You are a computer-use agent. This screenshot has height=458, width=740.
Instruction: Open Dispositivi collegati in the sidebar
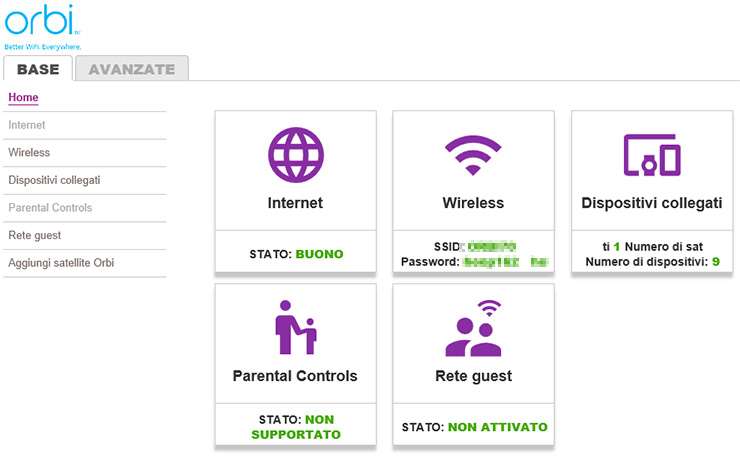coord(54,180)
